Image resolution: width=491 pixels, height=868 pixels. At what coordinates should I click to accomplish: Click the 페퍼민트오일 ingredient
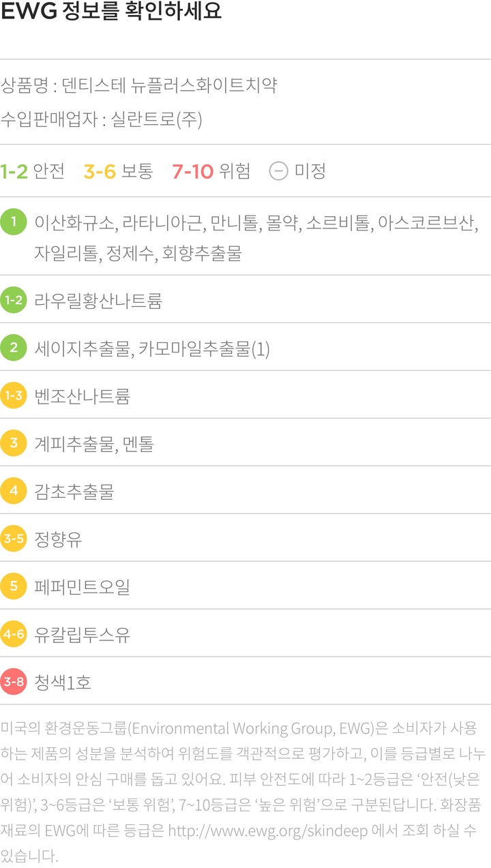82,587
